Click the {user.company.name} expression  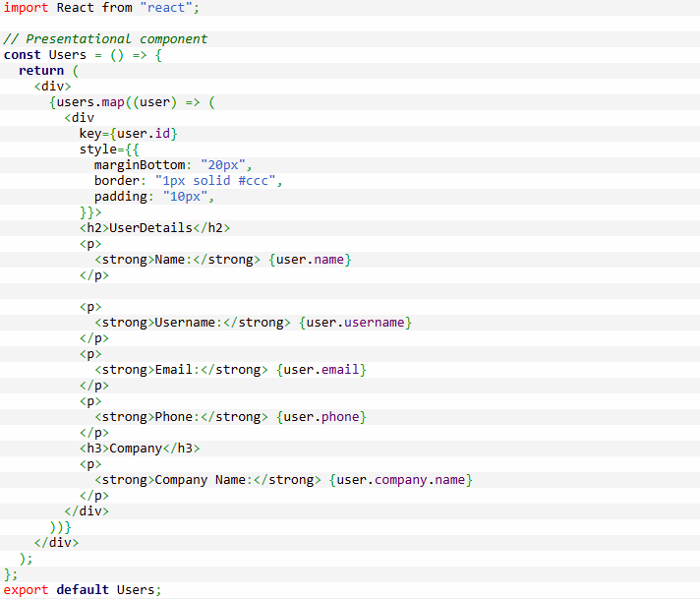401,480
